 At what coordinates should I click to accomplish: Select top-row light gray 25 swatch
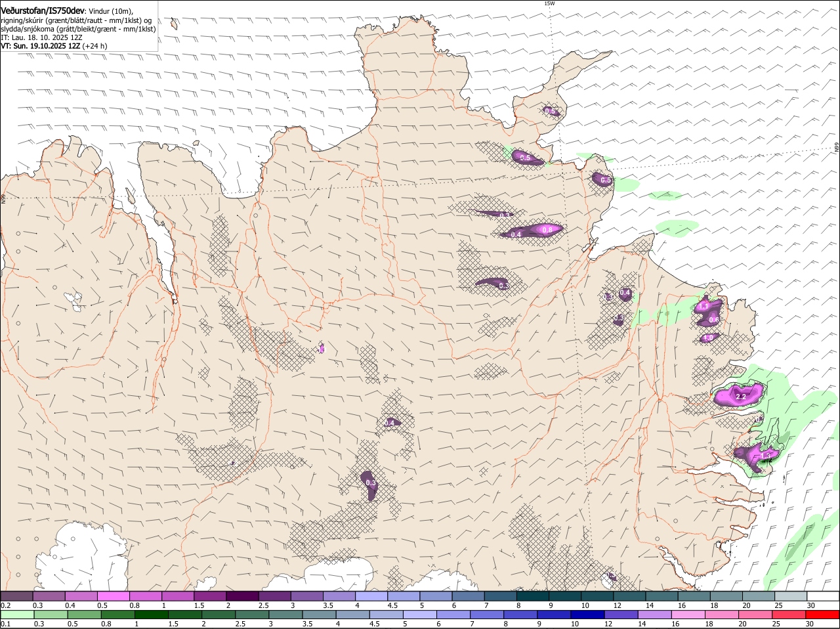click(x=791, y=596)
